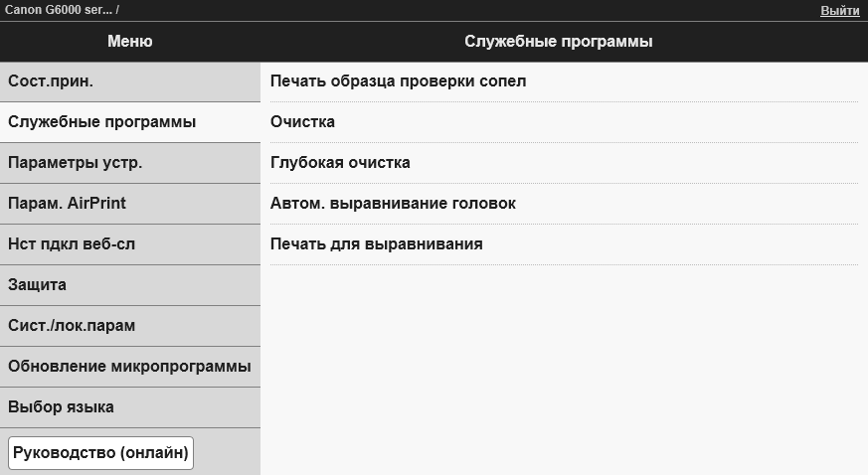
Task: Start Печать образца проверки сопел
Action: tap(398, 81)
